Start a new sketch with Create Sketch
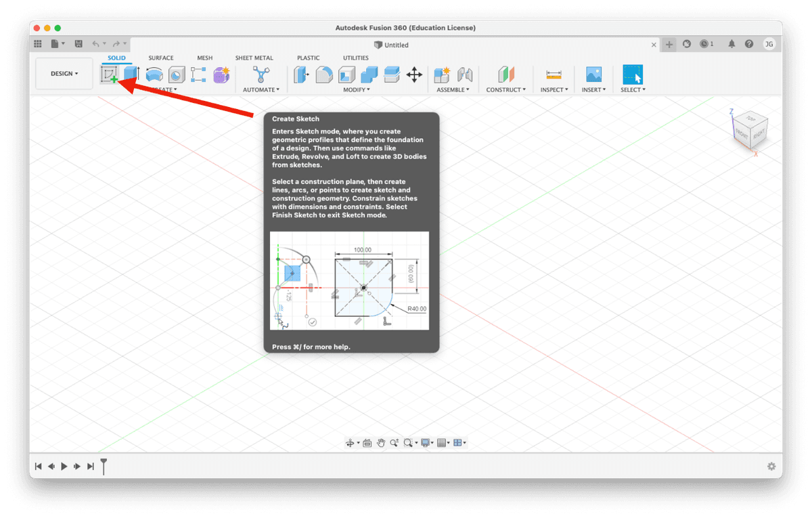Image resolution: width=812 pixels, height=518 pixels. click(109, 74)
